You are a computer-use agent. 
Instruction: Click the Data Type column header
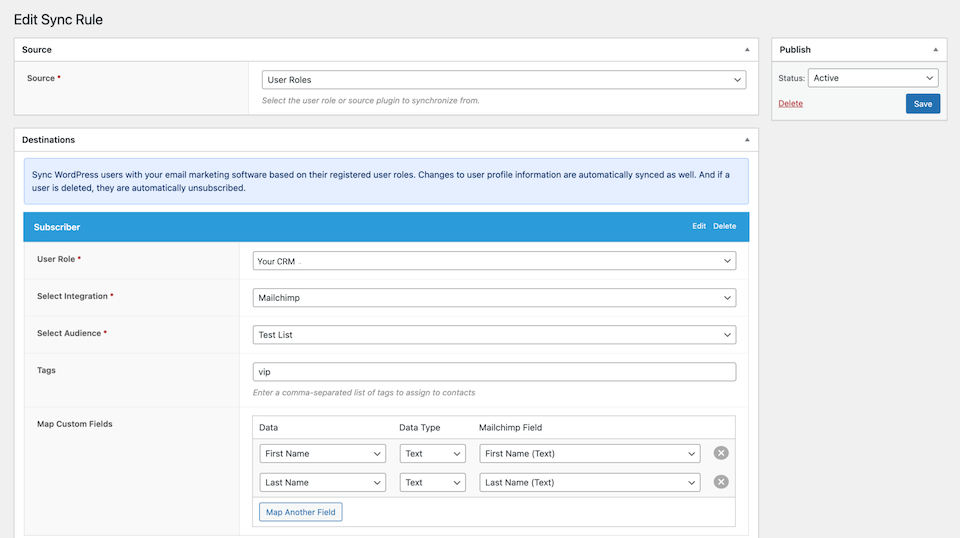(x=419, y=427)
